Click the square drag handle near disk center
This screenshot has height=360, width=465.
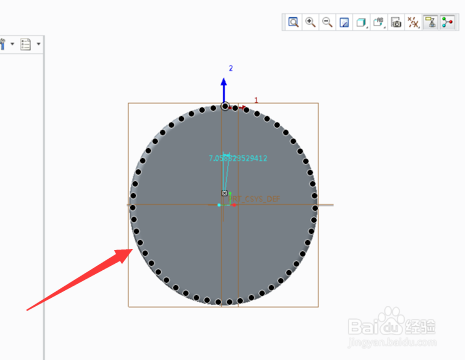click(224, 193)
